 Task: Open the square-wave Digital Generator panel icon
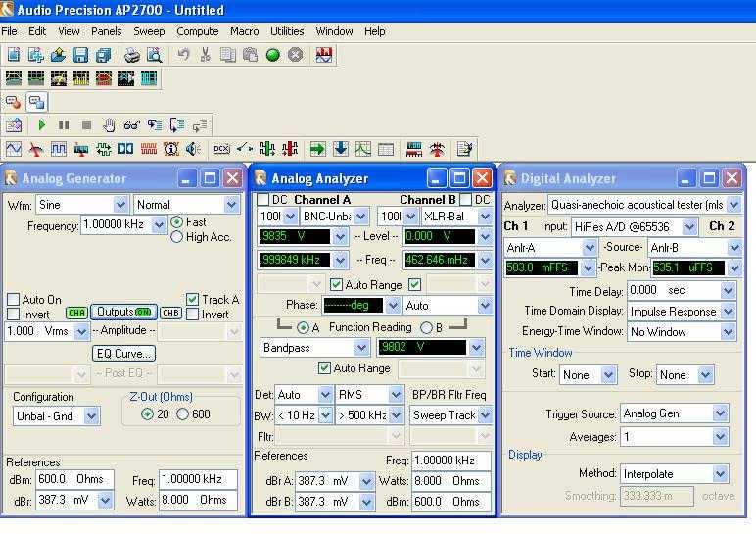tap(59, 149)
